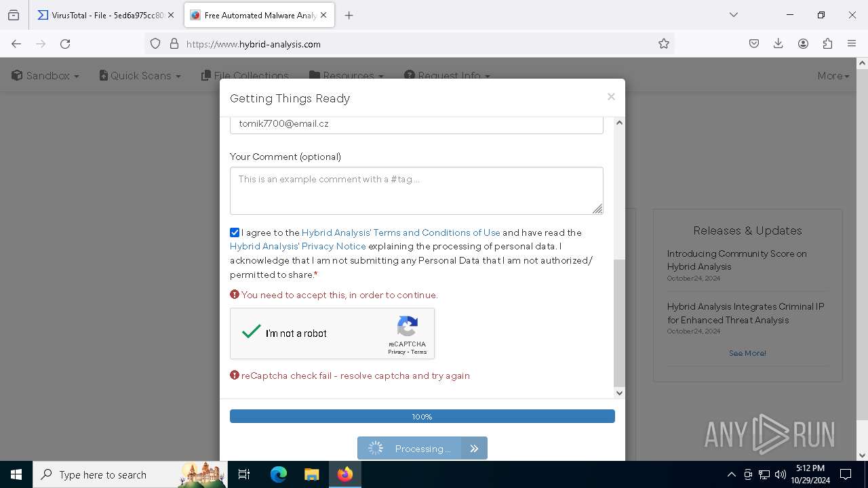Open Criminal IP integration news item
Image resolution: width=868 pixels, height=488 pixels.
pyautogui.click(x=745, y=313)
